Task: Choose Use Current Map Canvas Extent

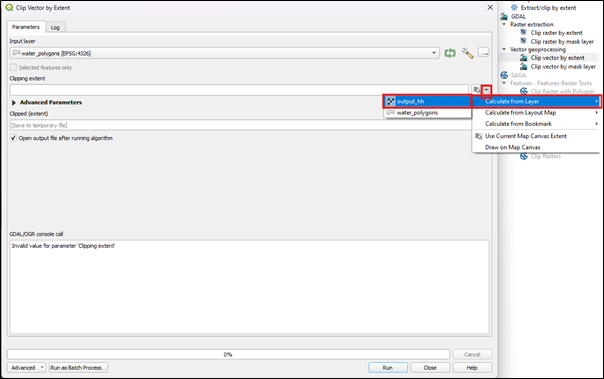Action: click(x=536, y=136)
